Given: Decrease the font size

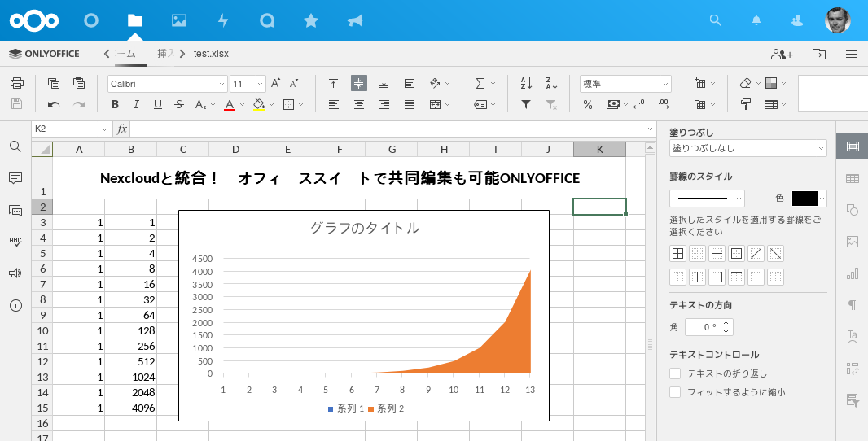Looking at the screenshot, I should [294, 83].
